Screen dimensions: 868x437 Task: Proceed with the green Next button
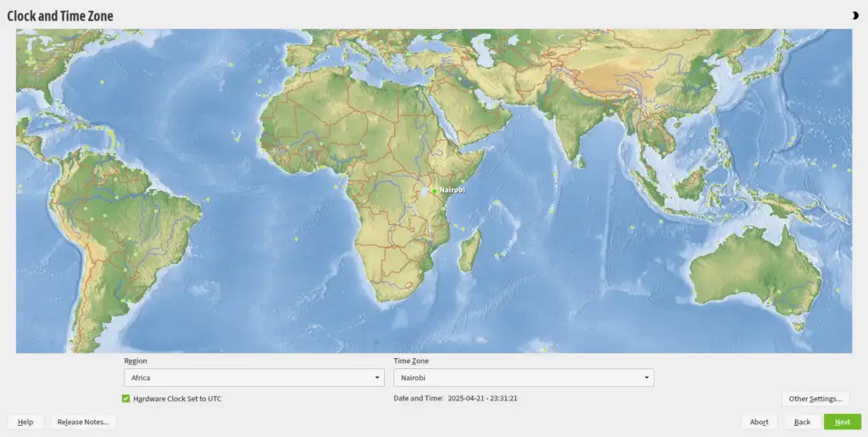click(x=842, y=422)
